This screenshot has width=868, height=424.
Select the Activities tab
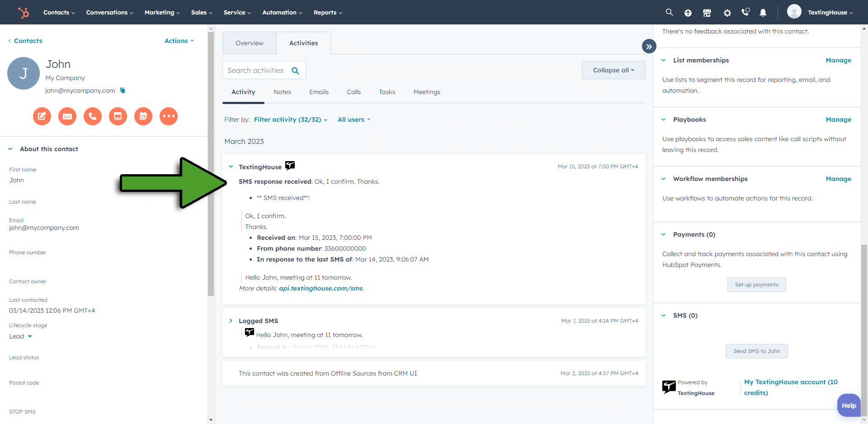tap(303, 43)
